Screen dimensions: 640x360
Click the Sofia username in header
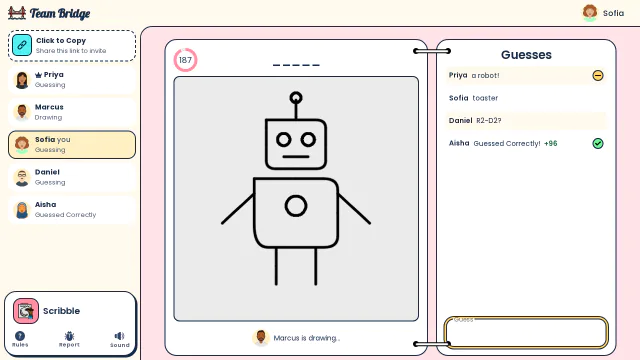click(613, 13)
